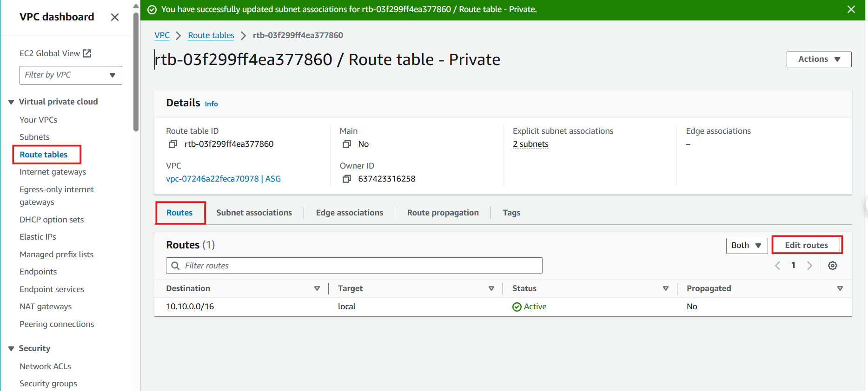Switch to the Route propagation tab
The image size is (868, 391).
443,213
